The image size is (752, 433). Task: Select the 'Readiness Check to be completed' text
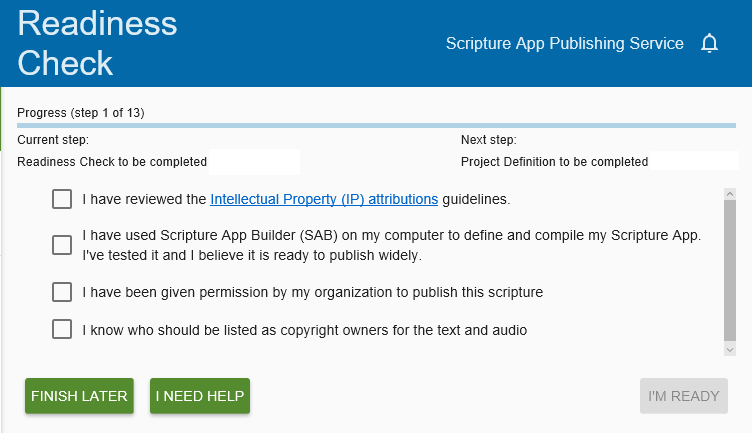112,161
